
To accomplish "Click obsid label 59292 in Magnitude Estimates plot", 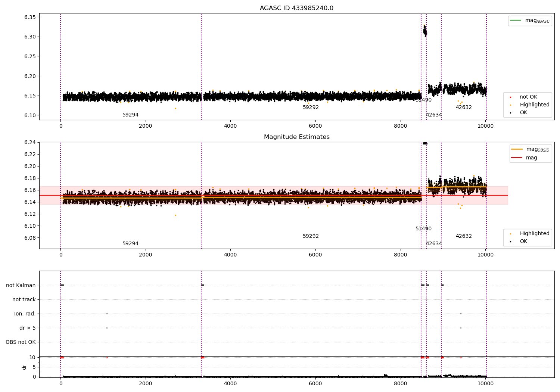I will pyautogui.click(x=311, y=236).
